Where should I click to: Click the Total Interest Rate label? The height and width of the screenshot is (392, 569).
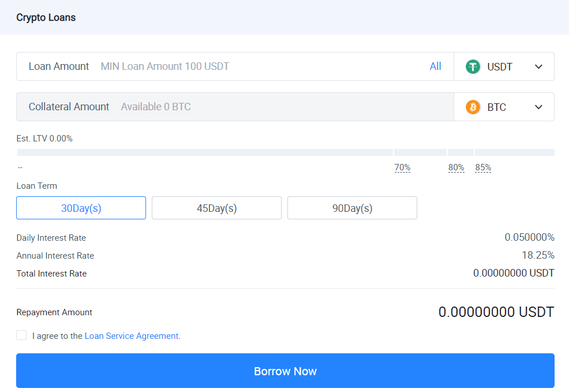point(51,273)
